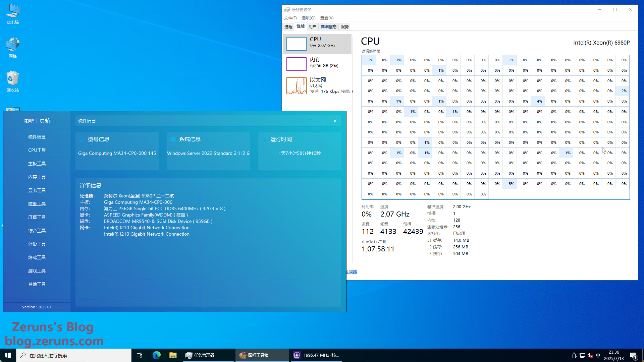The height and width of the screenshot is (362, 644).
Task: Switch to 图吧工具箱 taskbar button
Action: [262, 355]
